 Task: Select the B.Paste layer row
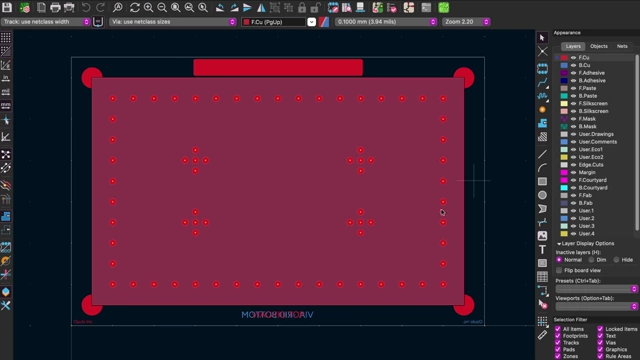pyautogui.click(x=595, y=96)
